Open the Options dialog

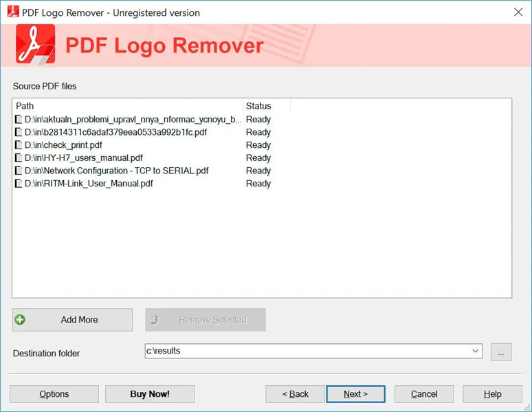click(54, 394)
